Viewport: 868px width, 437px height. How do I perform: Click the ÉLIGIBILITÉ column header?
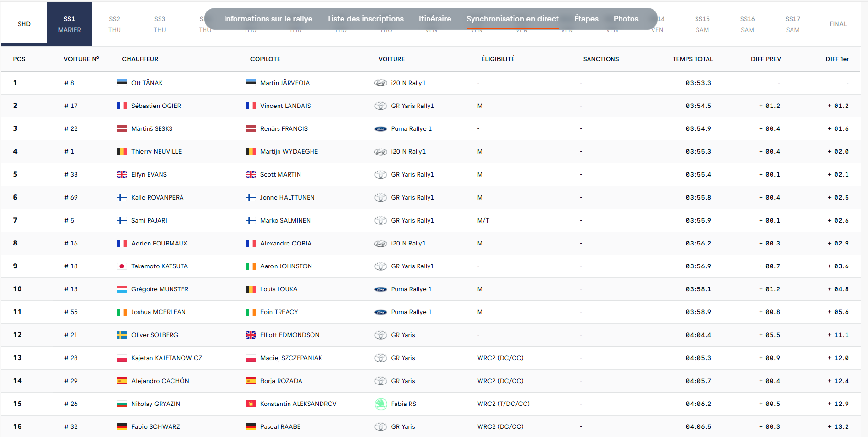[498, 59]
